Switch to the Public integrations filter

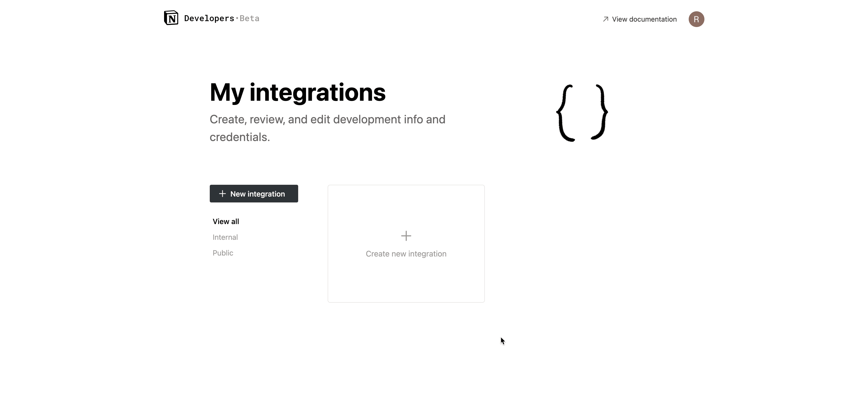point(223,253)
